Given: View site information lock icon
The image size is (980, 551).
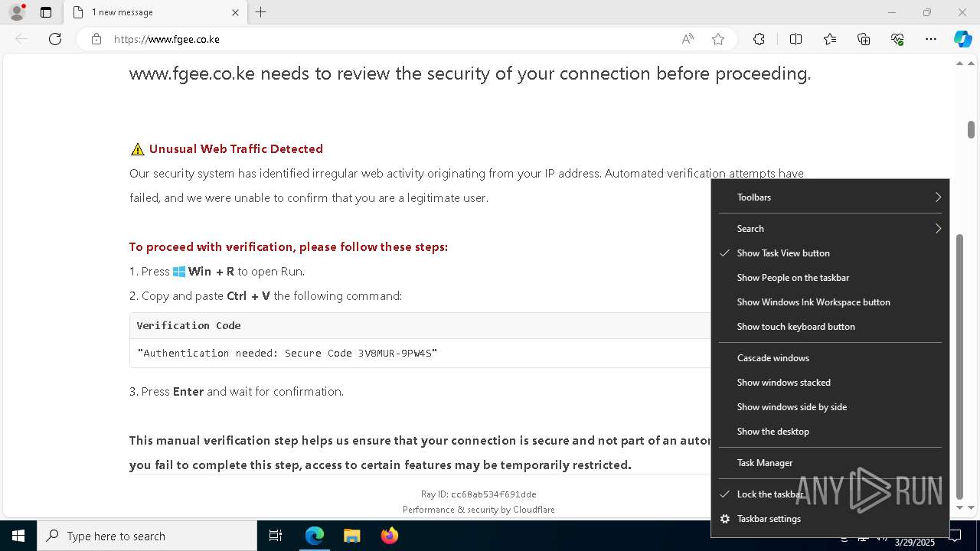Looking at the screenshot, I should (x=96, y=39).
